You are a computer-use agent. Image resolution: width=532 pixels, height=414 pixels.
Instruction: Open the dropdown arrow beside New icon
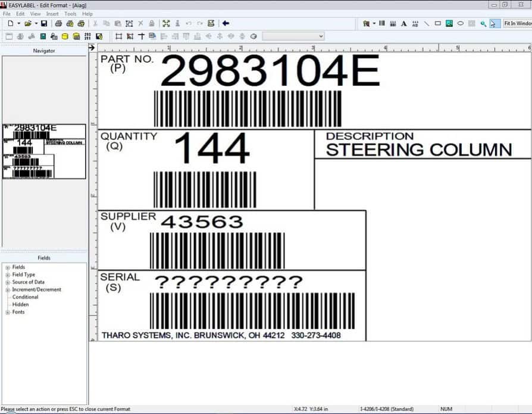(18, 23)
